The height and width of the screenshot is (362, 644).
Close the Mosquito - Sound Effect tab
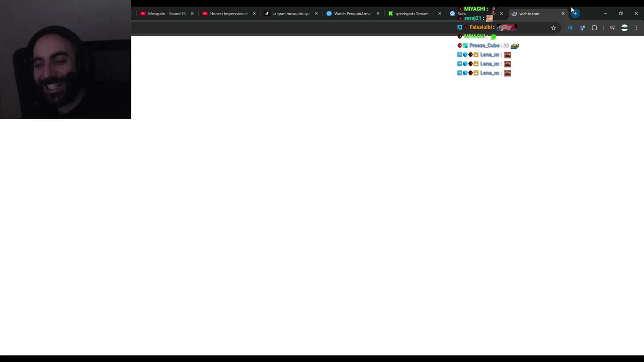tap(192, 14)
